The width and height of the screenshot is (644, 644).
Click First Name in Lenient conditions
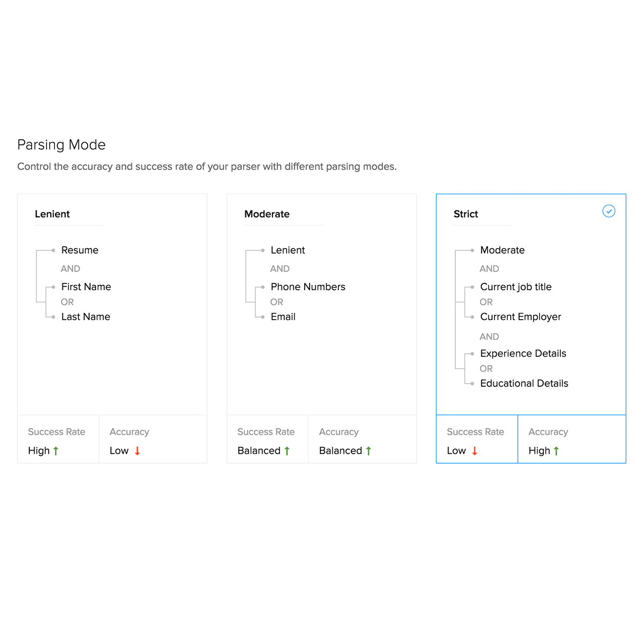(x=86, y=287)
